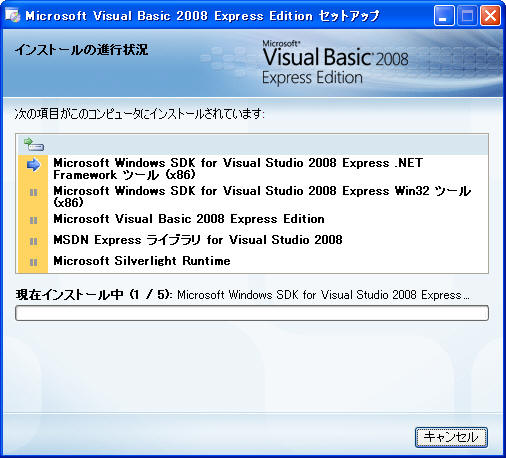506x458 pixels.
Task: Click pause icon beside Microsoft Silverlight Runtime
Action: [x=33, y=262]
